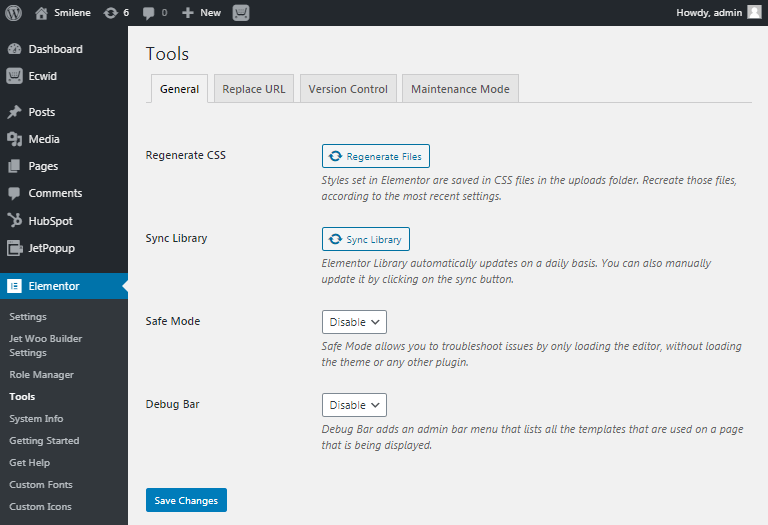Click the Elementor logo icon
The image size is (768, 525).
14,286
